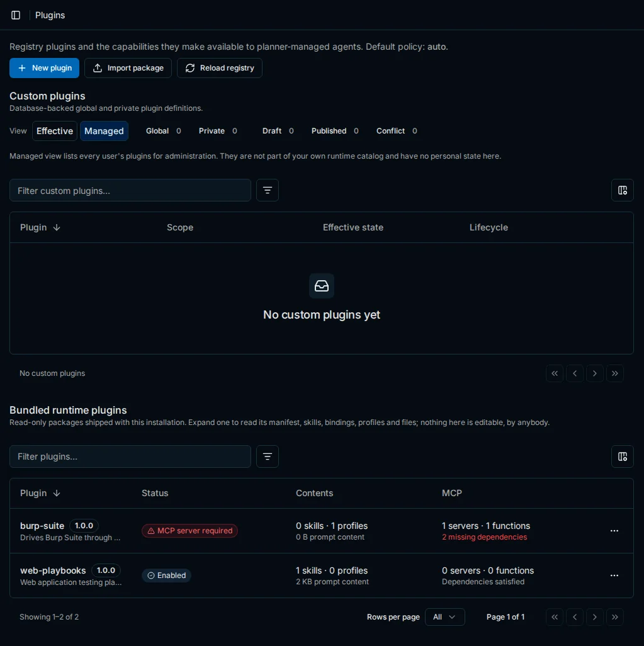Select the Global count filter
Screen dimensions: 644x646
pyautogui.click(x=164, y=131)
